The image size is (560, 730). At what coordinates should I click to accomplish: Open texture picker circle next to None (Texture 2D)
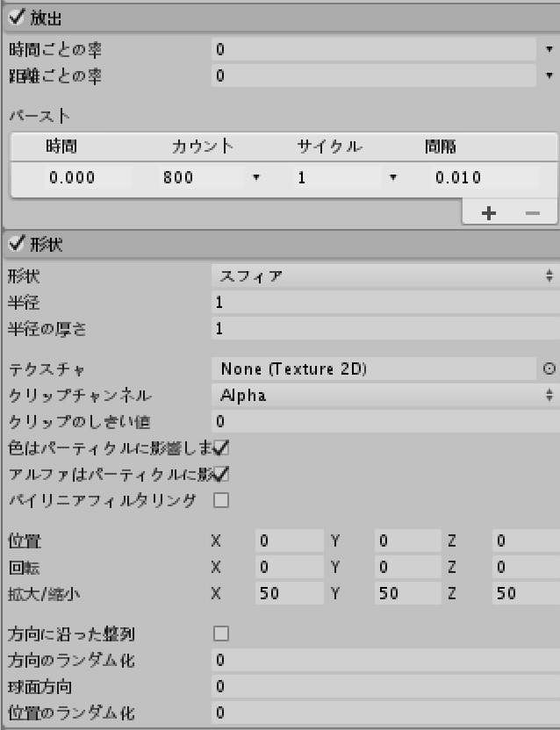pyautogui.click(x=549, y=369)
